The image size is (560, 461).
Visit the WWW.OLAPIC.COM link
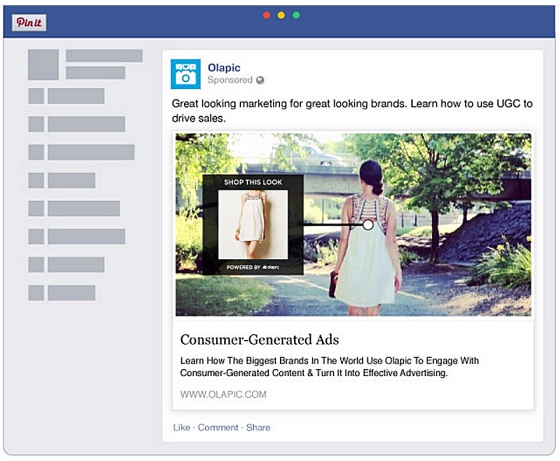[223, 394]
